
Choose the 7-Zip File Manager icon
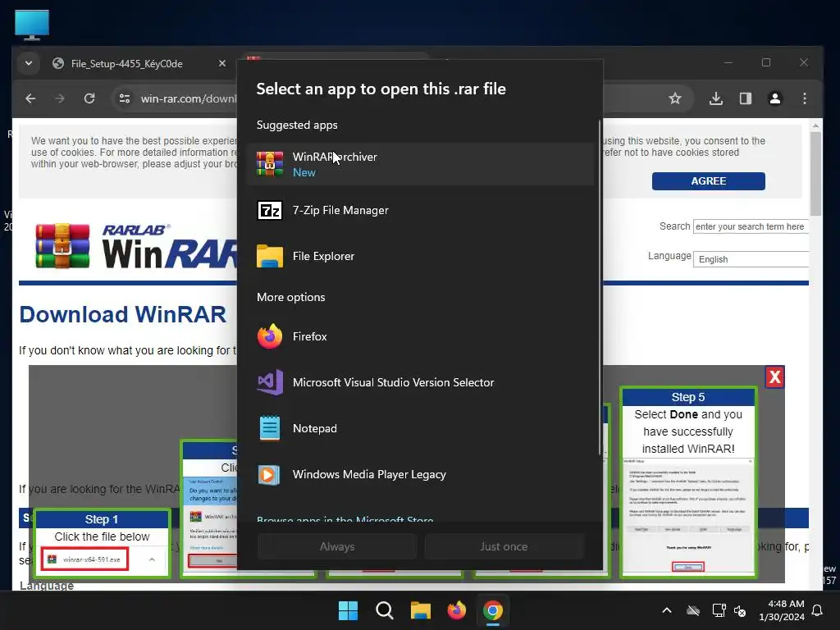pyautogui.click(x=269, y=211)
